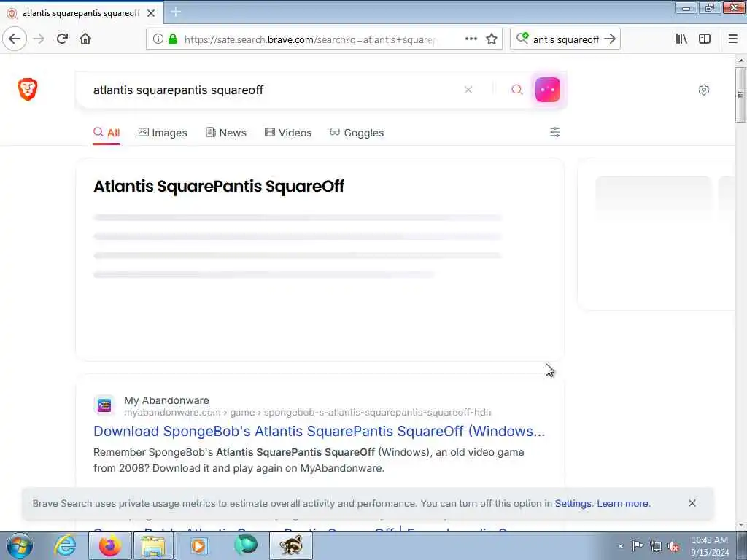This screenshot has height=560, width=747.
Task: Click the raccoon taskbar application icon
Action: [x=291, y=545]
